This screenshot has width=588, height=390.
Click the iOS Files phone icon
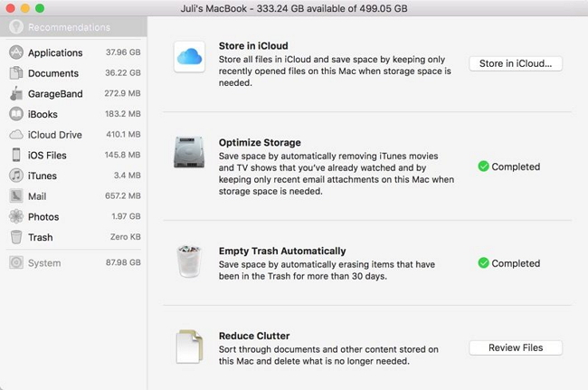click(x=16, y=155)
